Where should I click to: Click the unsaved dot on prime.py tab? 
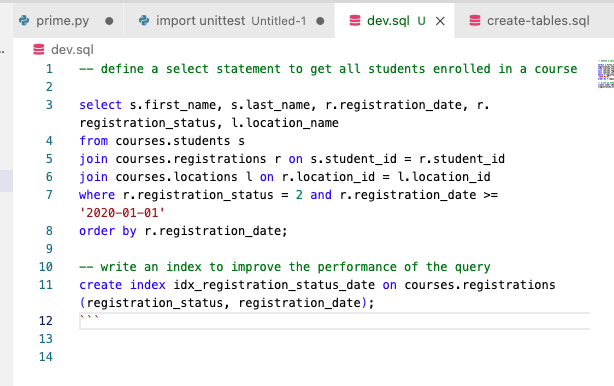[x=109, y=21]
